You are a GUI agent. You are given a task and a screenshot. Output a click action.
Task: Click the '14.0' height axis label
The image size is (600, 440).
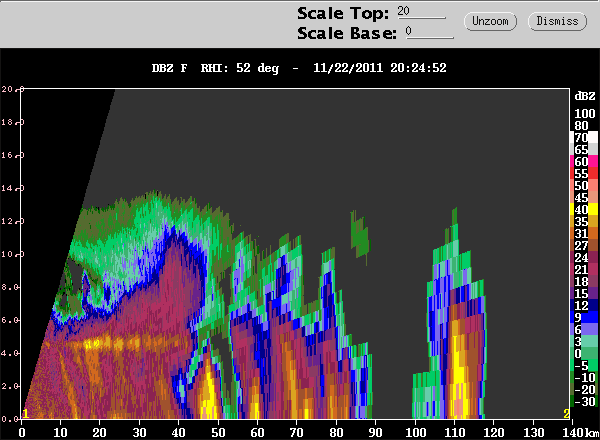[x=12, y=188]
